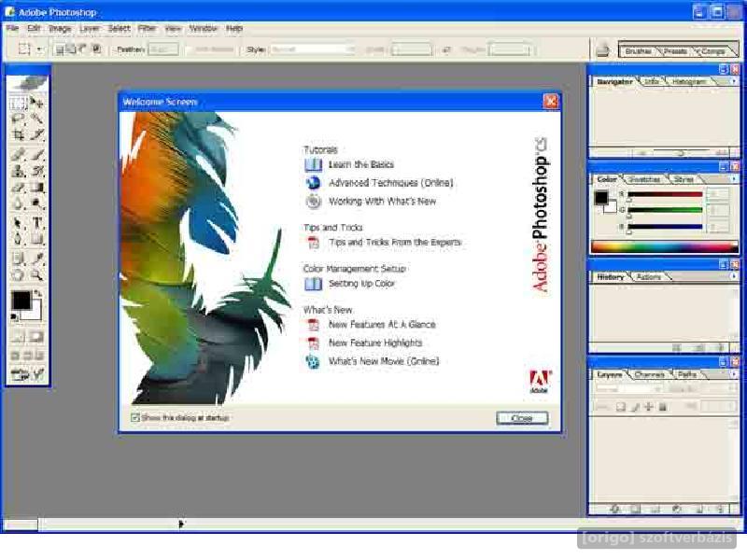
Task: Select the Notes tool
Action: click(18, 259)
